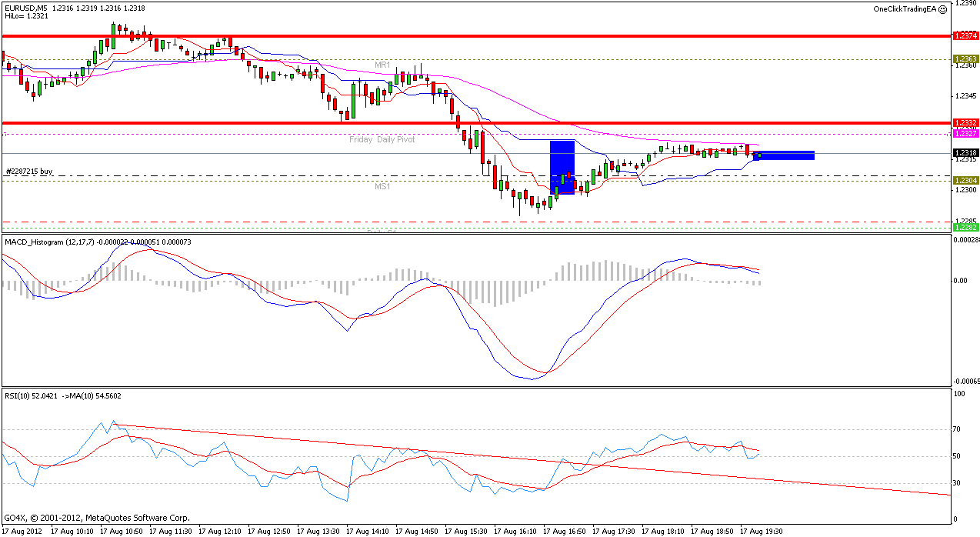Click the 17 Aug 19:30 time label
Viewport: 980px width, 537px height.
tap(761, 531)
